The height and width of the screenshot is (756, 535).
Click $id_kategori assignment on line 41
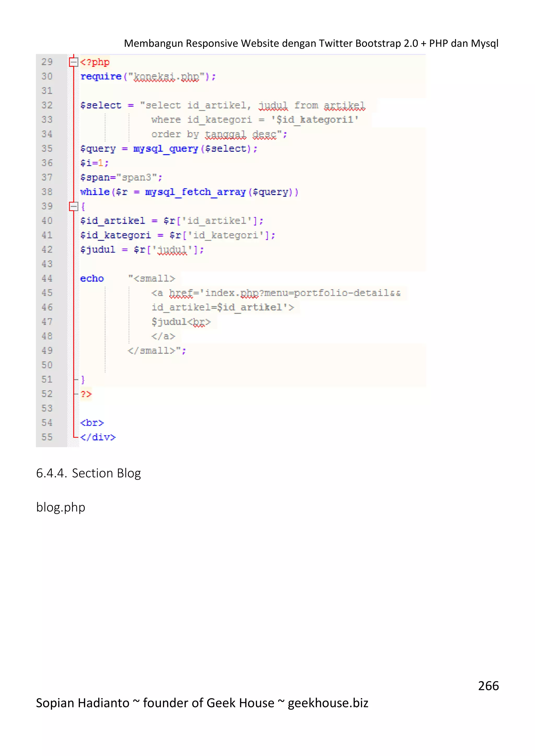(178, 235)
